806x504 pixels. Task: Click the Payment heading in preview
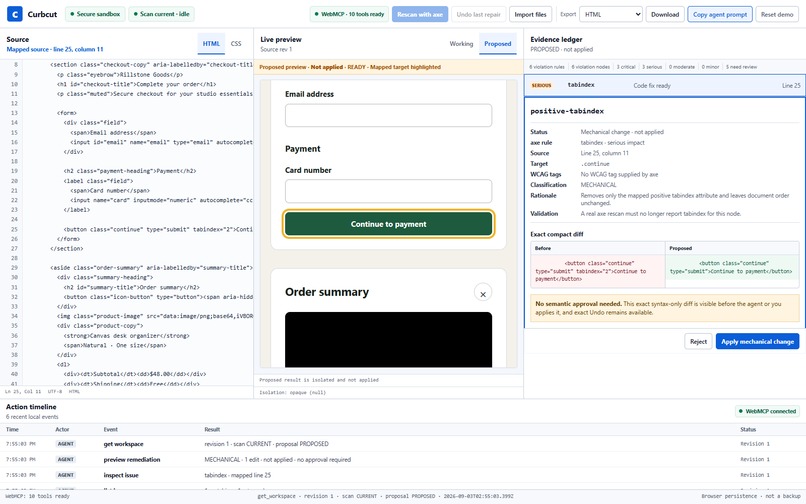[303, 149]
